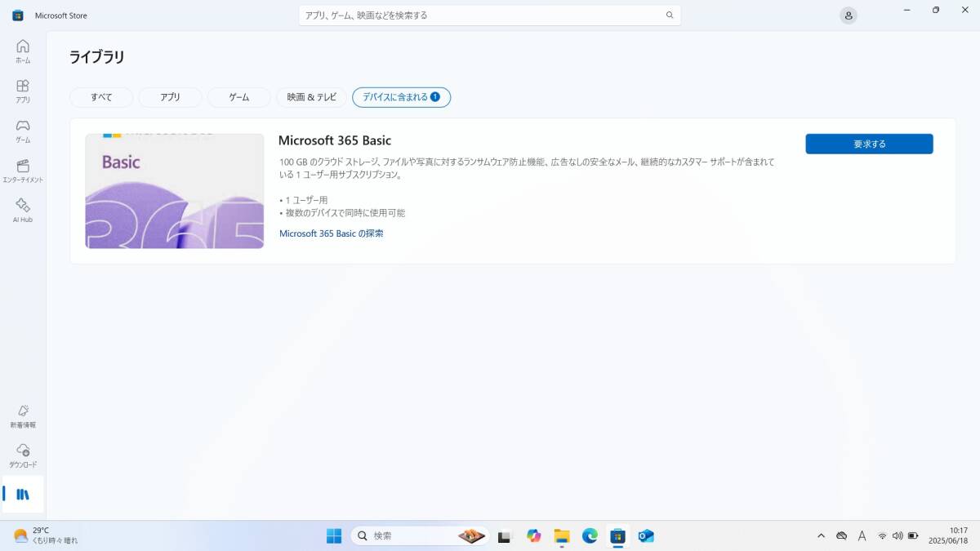This screenshot has width=980, height=551.
Task: Open the AI Hub from the sidebar
Action: pos(22,211)
